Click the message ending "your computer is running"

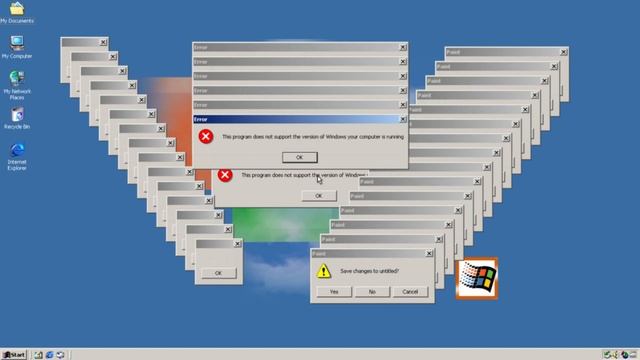313,137
